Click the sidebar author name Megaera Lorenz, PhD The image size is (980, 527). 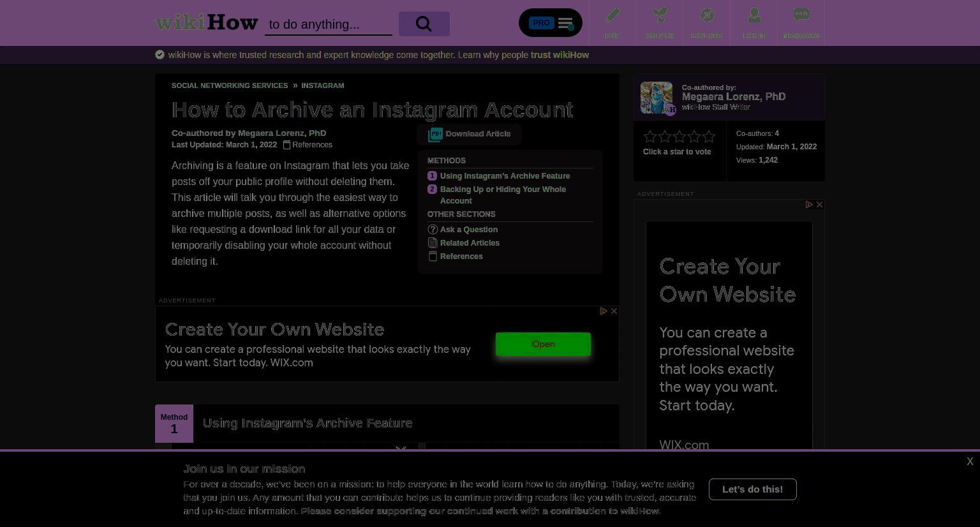coord(734,97)
